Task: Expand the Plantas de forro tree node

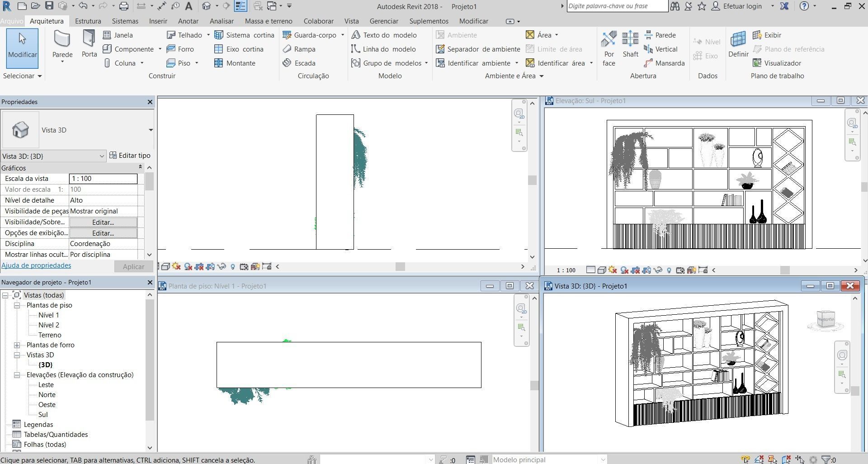Action: tap(17, 345)
